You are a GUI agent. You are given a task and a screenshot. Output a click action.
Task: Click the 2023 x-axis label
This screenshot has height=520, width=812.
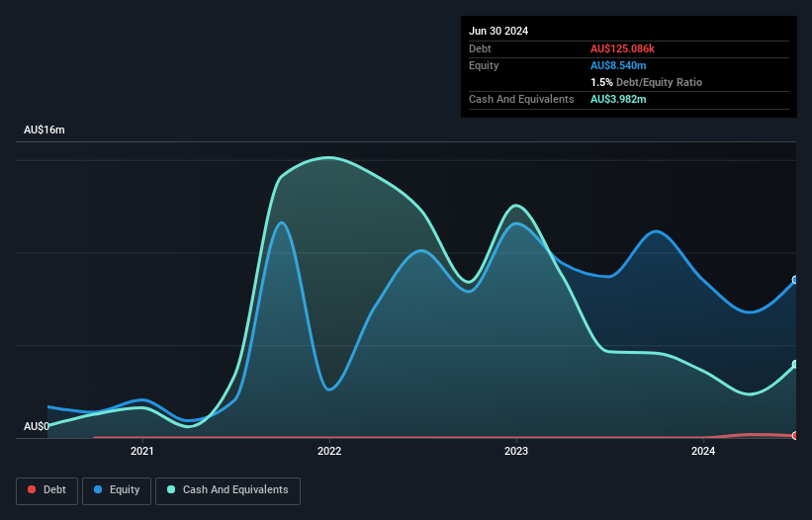[516, 451]
